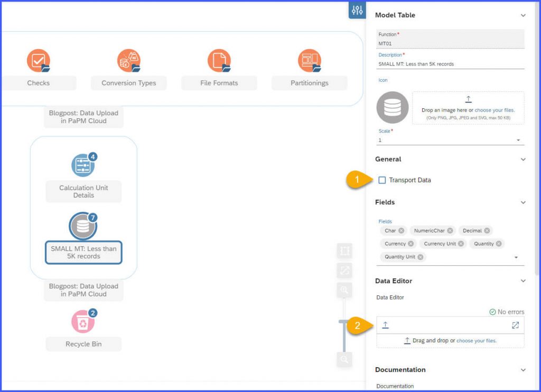Click the Conversion Types label
Screen dimensions: 541x392
[x=129, y=83]
